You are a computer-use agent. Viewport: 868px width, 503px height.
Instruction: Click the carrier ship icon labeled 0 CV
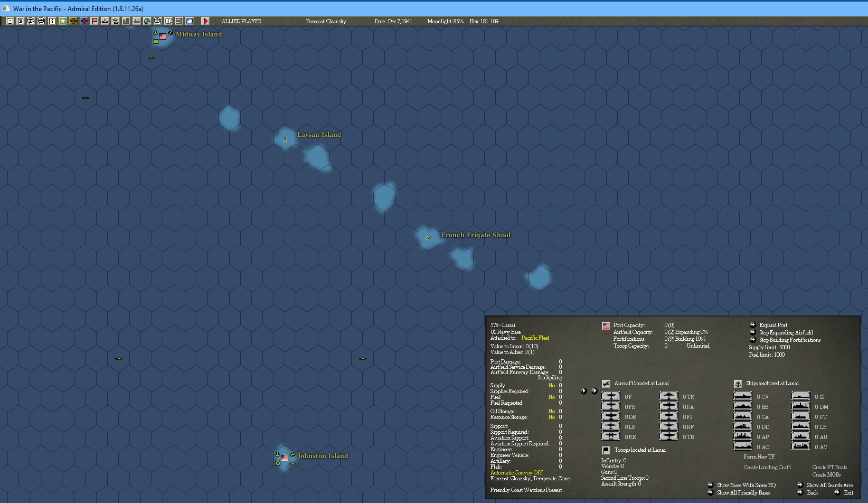pyautogui.click(x=743, y=396)
